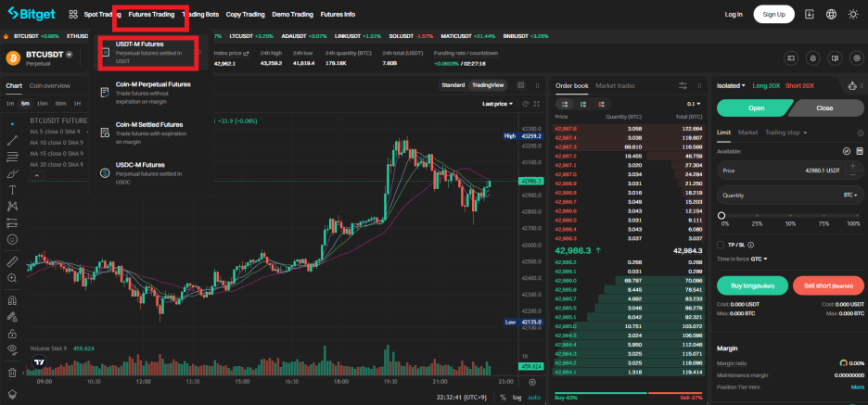The width and height of the screenshot is (868, 405).
Task: Open the Trailing stop order type dropdown
Action: [x=786, y=133]
